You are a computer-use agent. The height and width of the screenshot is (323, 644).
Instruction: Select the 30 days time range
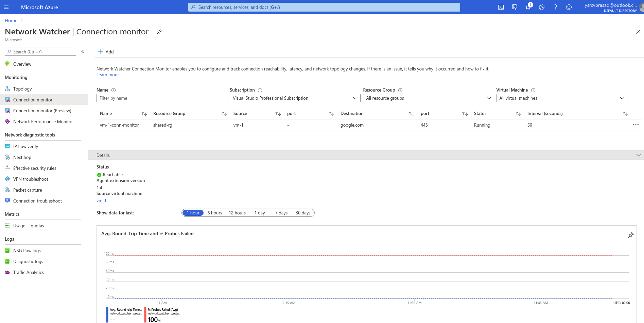tap(303, 213)
